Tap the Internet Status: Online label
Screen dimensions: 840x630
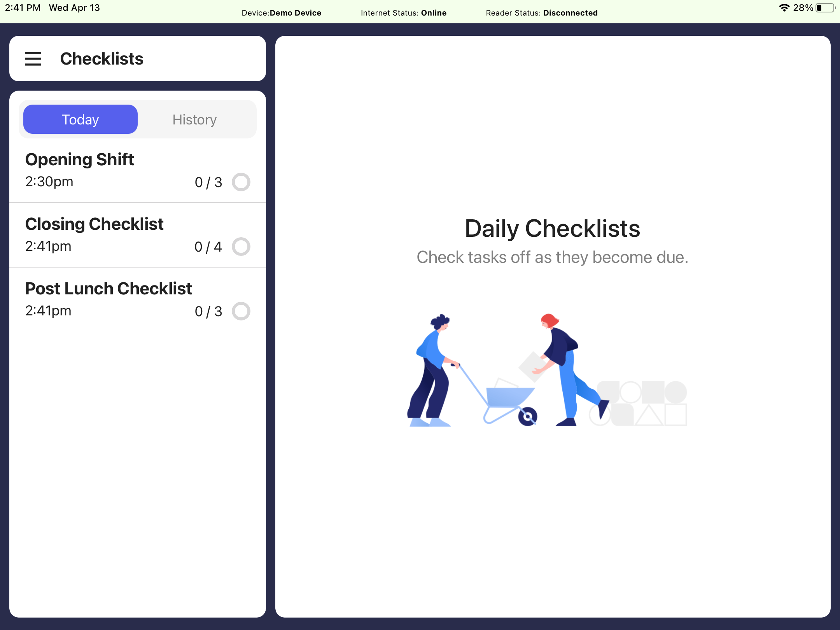(404, 13)
